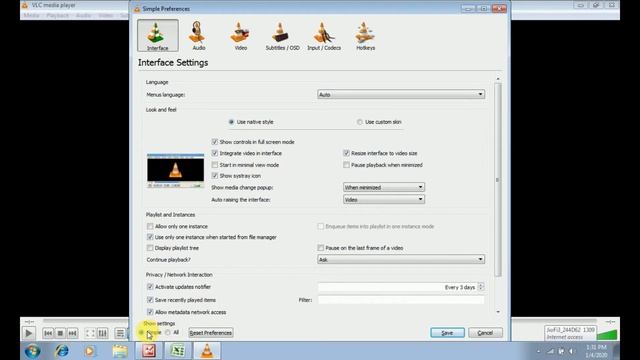Toggle Integrate video in interface

click(247, 153)
